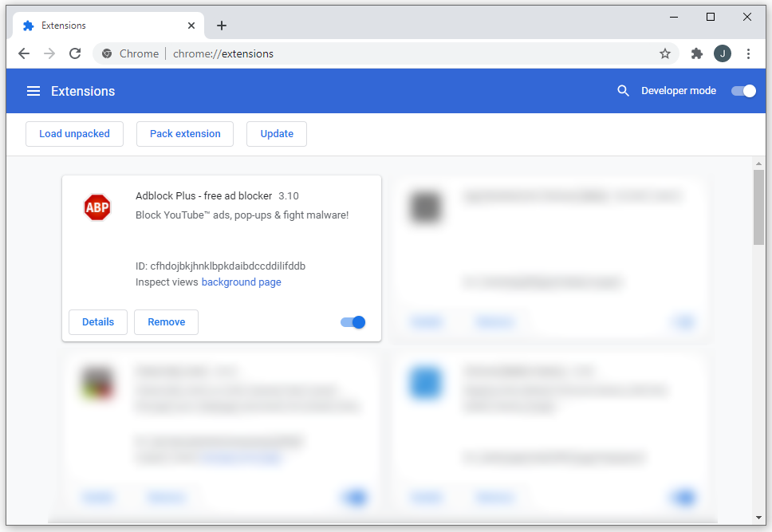Screen dimensions: 772x532
Task: Go back to previous page
Action: pyautogui.click(x=24, y=53)
